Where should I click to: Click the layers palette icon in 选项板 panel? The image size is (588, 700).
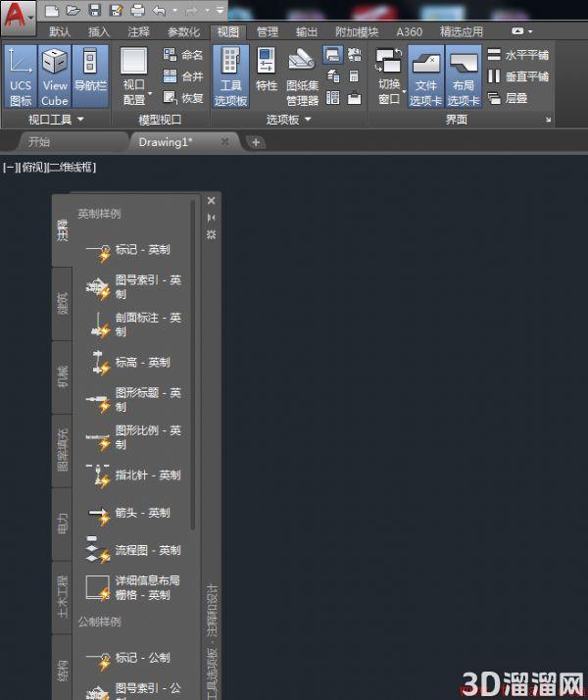pos(333,76)
